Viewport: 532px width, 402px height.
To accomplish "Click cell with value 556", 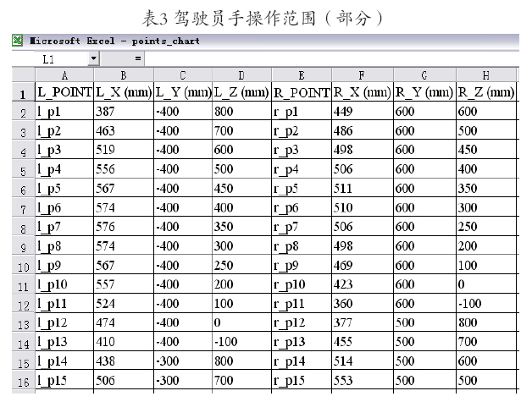I will 124,168.
